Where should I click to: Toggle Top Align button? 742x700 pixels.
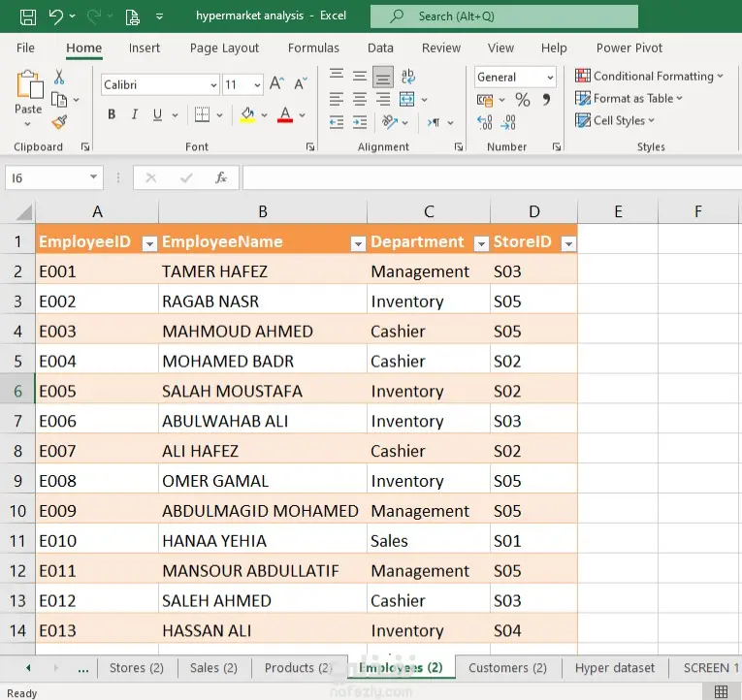[337, 76]
